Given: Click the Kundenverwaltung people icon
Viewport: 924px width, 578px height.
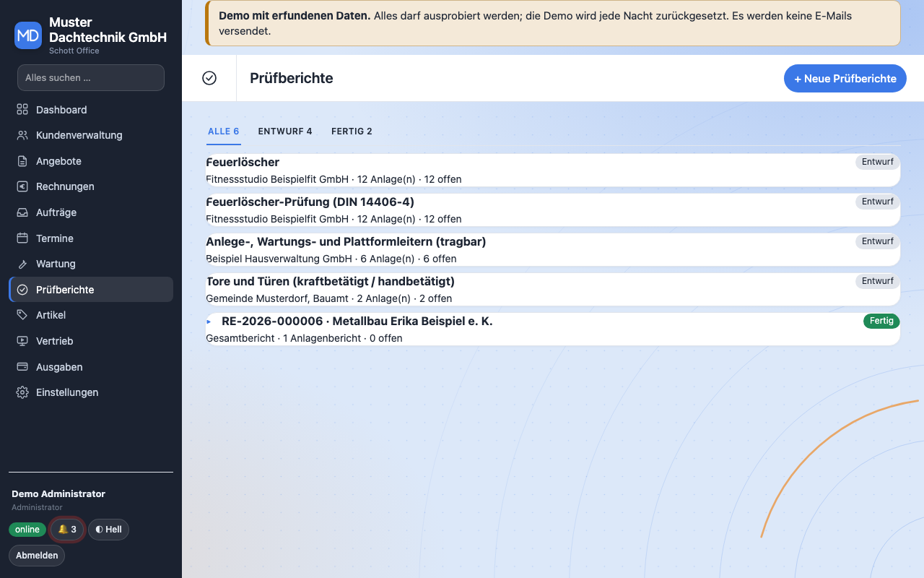Looking at the screenshot, I should tap(22, 135).
